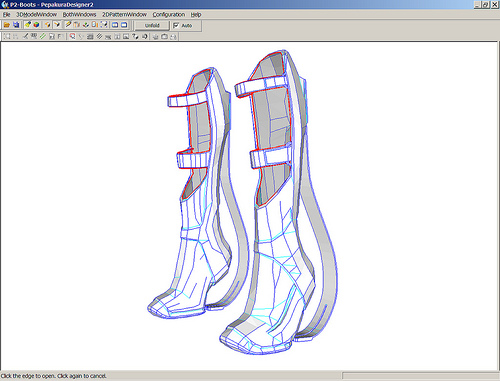Viewport: 500px width, 381px height.
Task: Select the second blue window layout icon
Action: pyautogui.click(x=124, y=25)
